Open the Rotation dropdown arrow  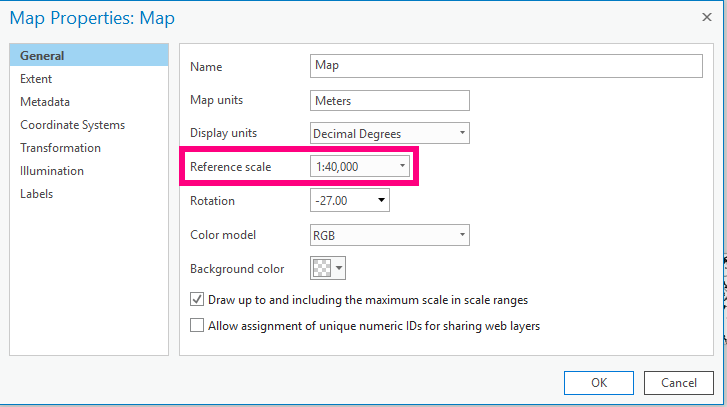coord(381,200)
